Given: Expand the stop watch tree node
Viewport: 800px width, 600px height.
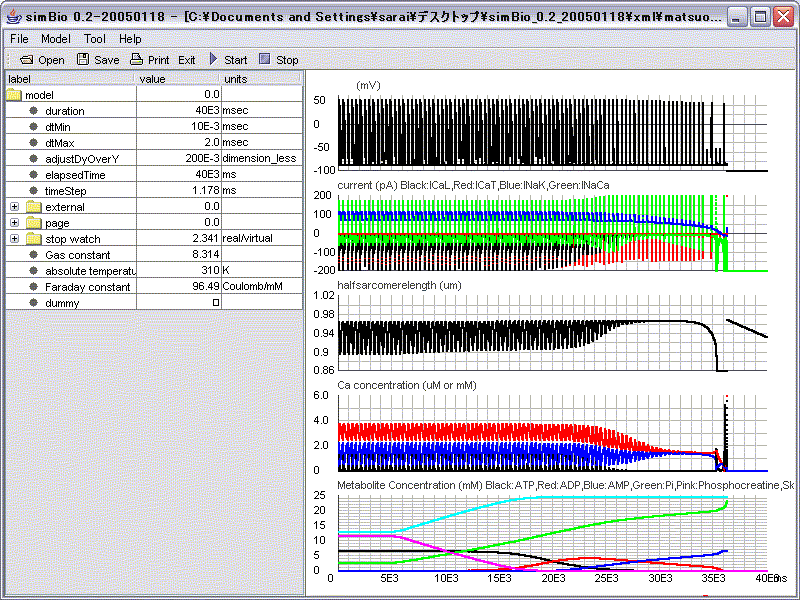Looking at the screenshot, I should pos(14,239).
